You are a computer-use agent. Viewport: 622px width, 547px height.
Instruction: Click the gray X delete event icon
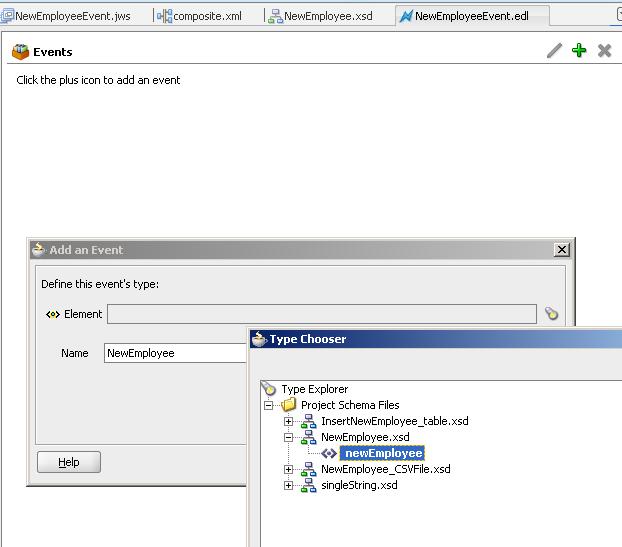(x=604, y=51)
